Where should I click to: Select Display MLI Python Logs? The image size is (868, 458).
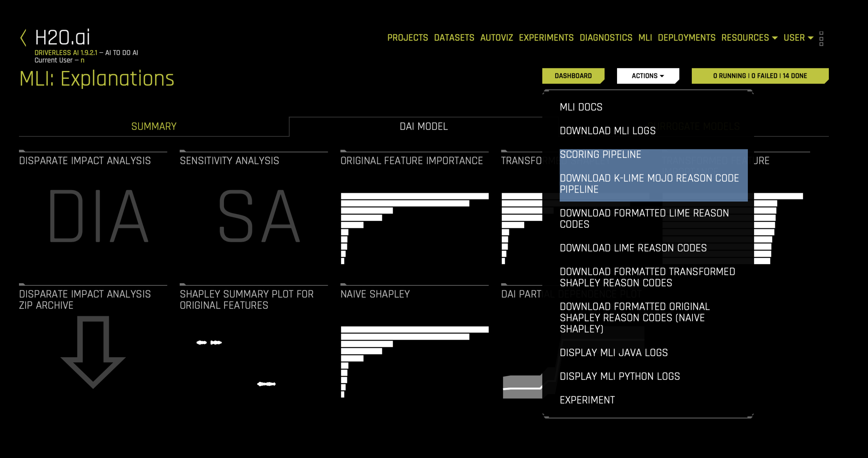[619, 376]
